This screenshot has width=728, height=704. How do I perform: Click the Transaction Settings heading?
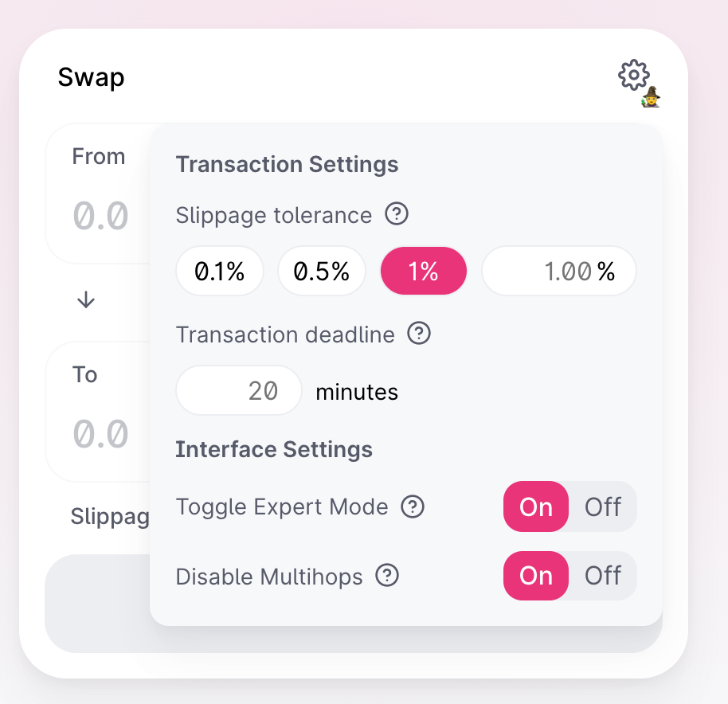tap(287, 164)
